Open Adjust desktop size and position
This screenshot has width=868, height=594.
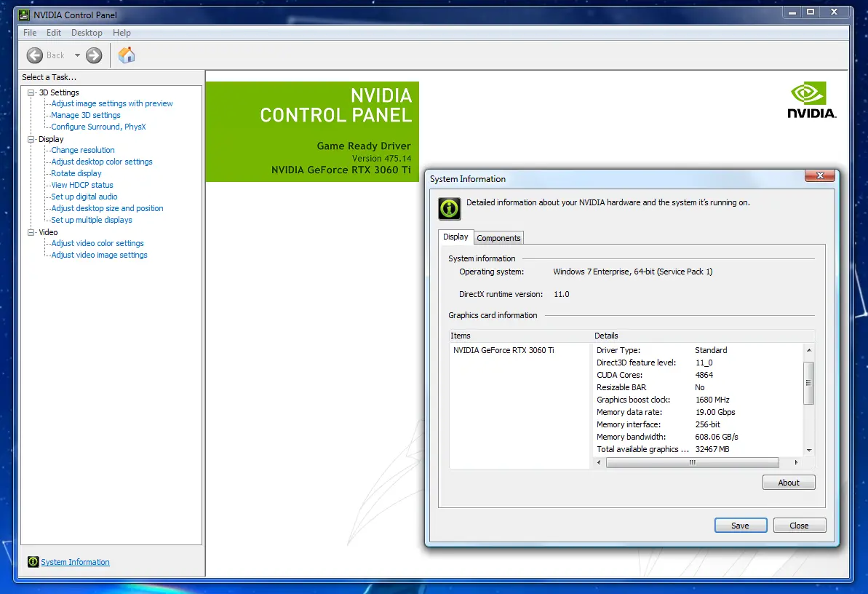point(108,208)
